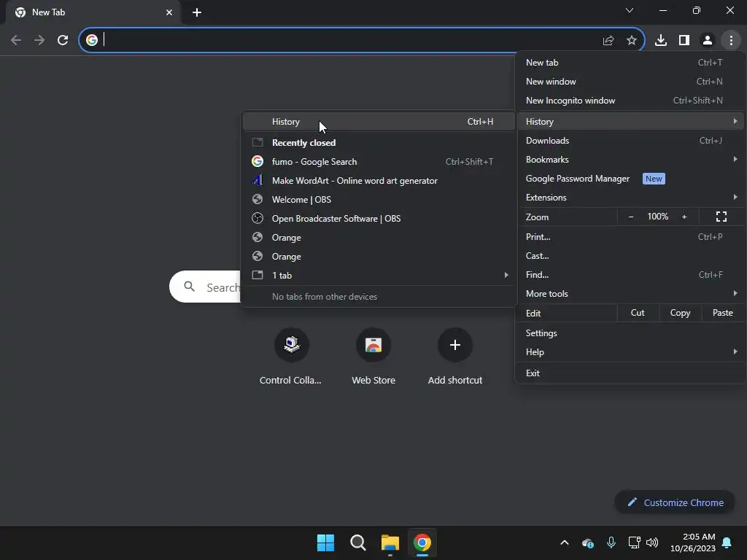
Task: Click the volume speaker tray icon
Action: [x=652, y=542]
